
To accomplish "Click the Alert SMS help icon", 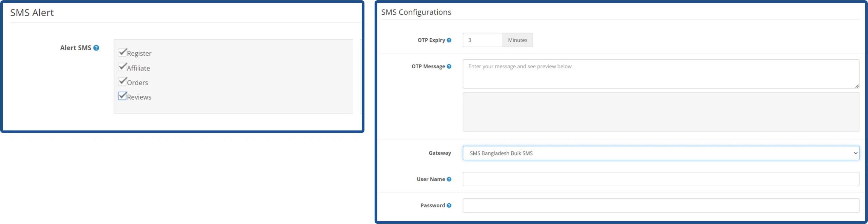I will [x=96, y=48].
